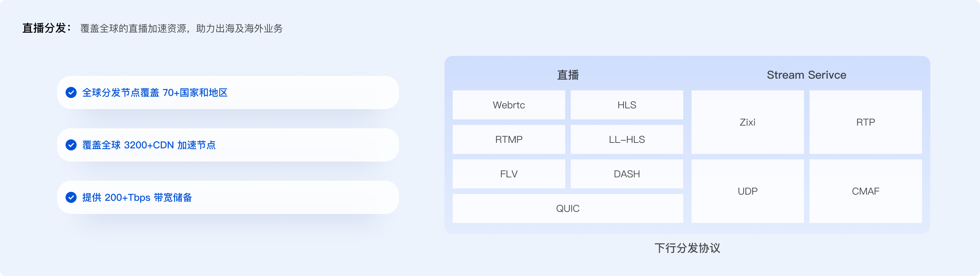Click the checkmark icon beside 3200+CDN 加速节点
The width and height of the screenshot is (980, 276).
click(x=71, y=145)
